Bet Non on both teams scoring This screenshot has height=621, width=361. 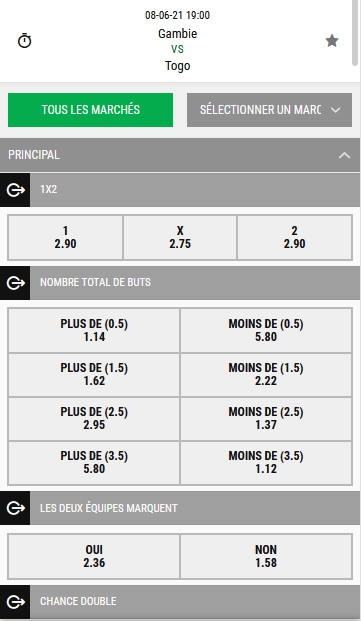click(x=266, y=556)
